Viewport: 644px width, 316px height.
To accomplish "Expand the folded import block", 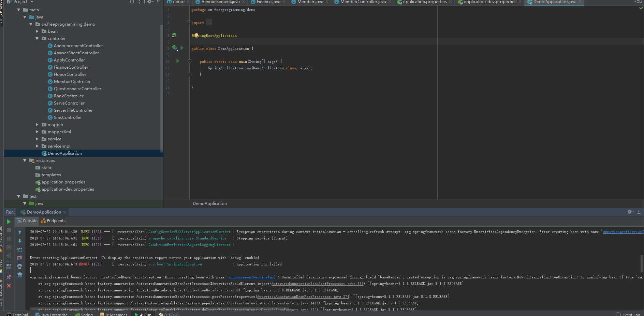I will pos(189,23).
